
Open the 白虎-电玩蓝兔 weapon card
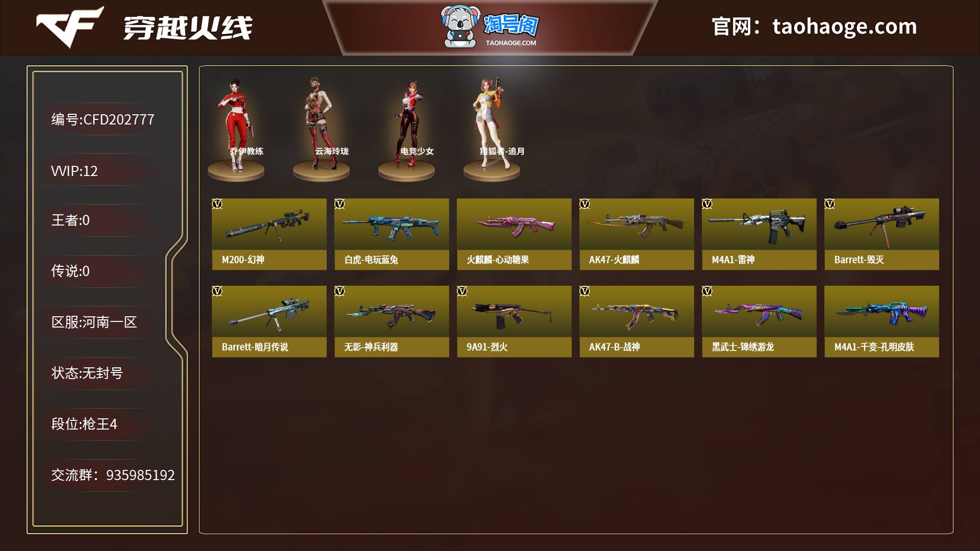click(x=392, y=234)
